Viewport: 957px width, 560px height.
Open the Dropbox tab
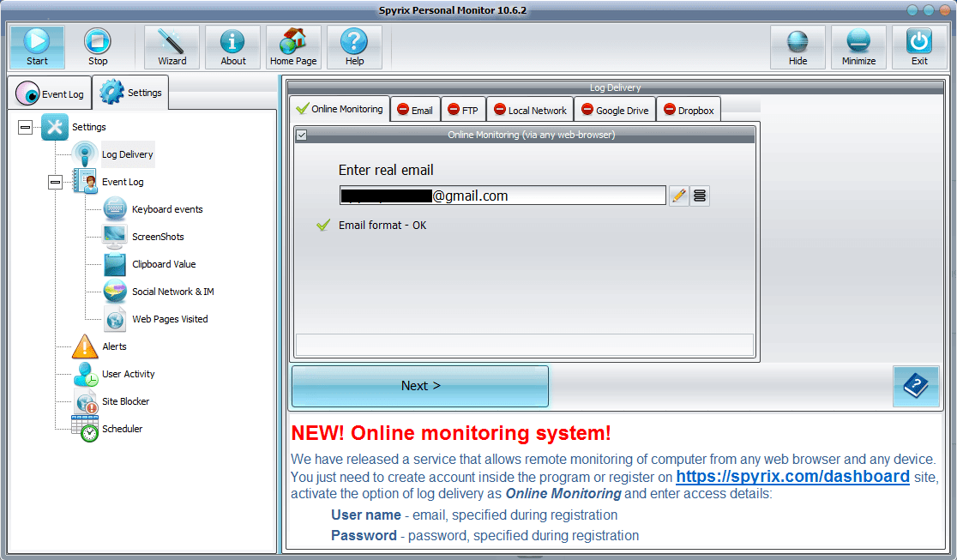point(689,110)
